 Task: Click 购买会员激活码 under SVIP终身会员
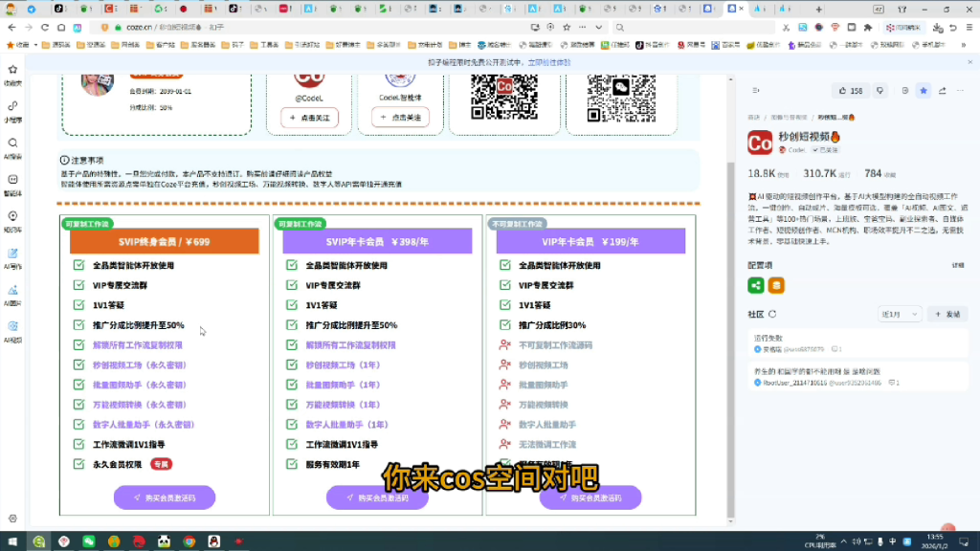click(164, 496)
